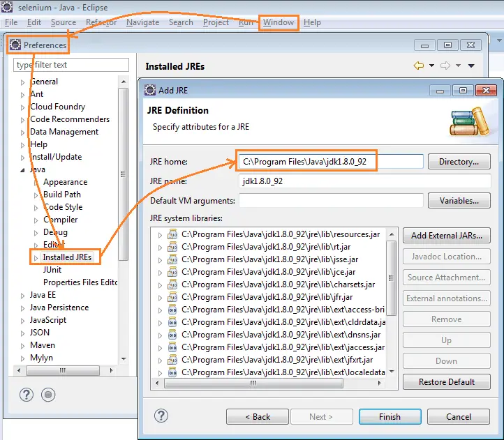Image resolution: width=504 pixels, height=440 pixels.
Task: Click the Directory... button
Action: [x=459, y=162]
